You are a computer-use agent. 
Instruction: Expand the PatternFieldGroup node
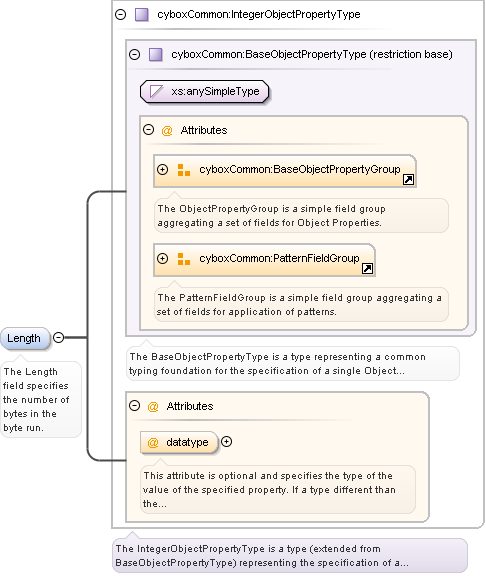(162, 258)
